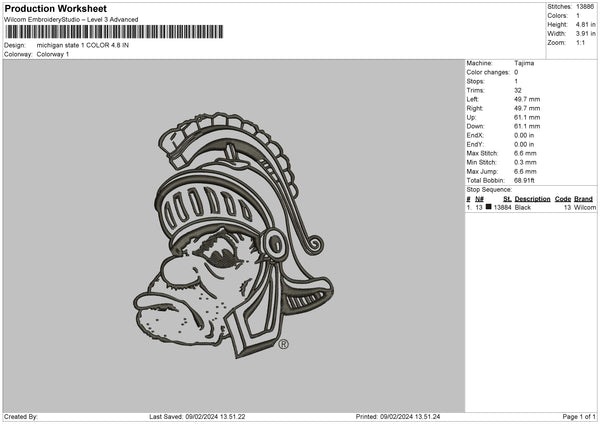
Task: Click the Created By label
Action: pyautogui.click(x=21, y=417)
